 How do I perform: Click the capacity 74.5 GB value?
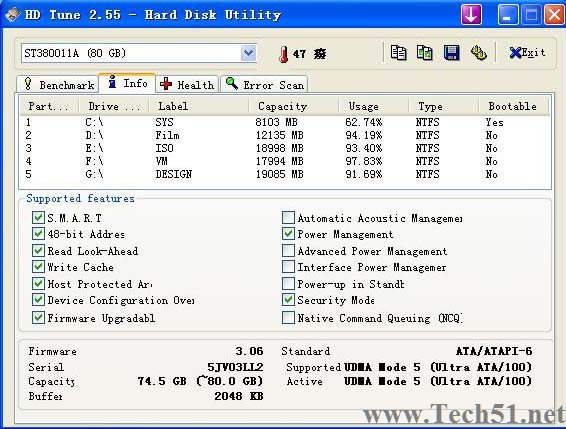click(x=200, y=381)
